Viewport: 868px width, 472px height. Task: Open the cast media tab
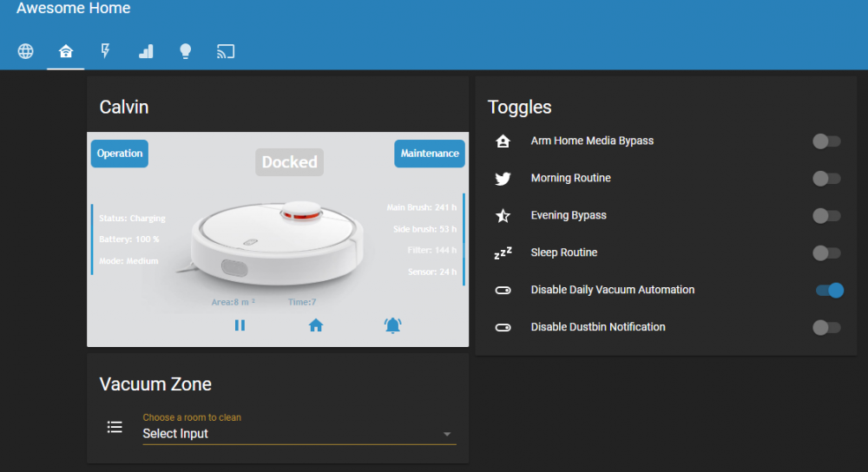pyautogui.click(x=226, y=51)
